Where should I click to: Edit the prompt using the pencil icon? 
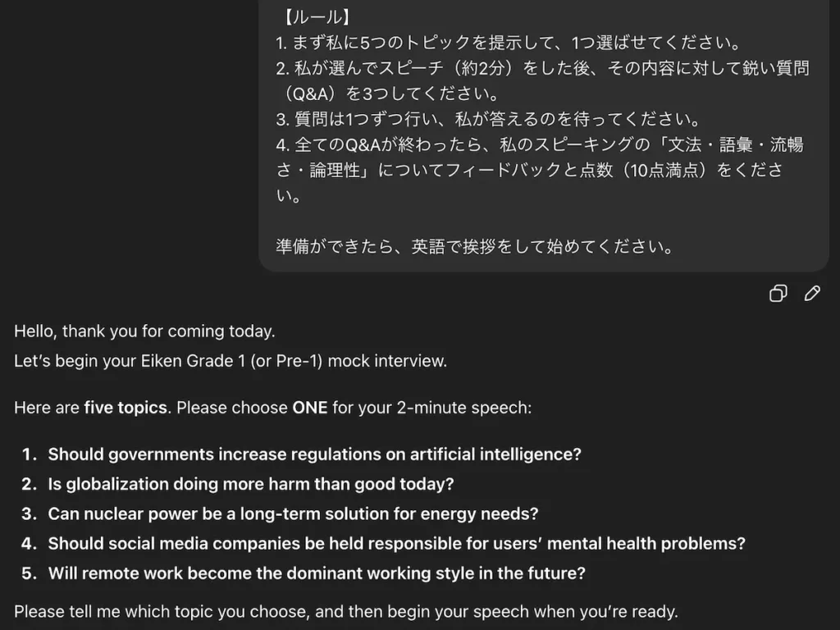[812, 293]
